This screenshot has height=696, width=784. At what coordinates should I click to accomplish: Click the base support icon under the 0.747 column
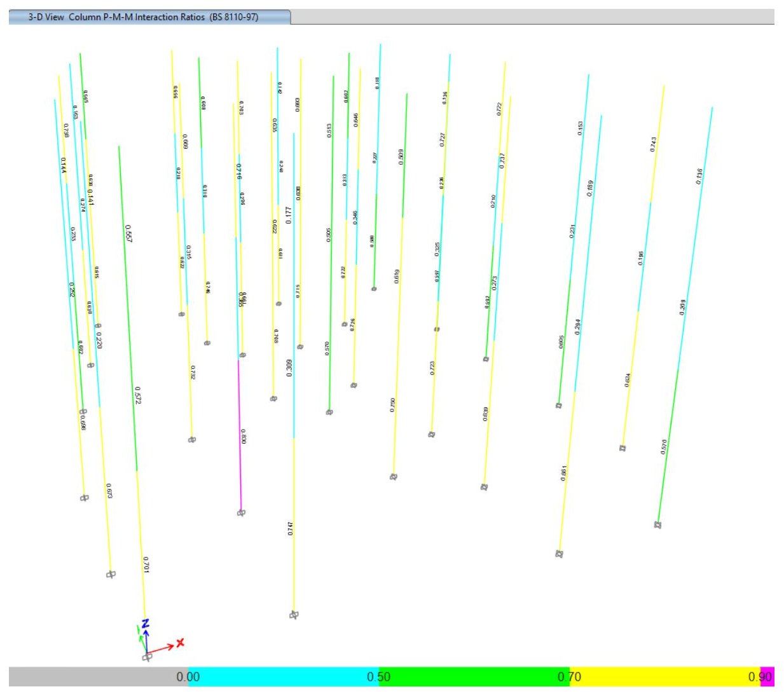coord(294,615)
